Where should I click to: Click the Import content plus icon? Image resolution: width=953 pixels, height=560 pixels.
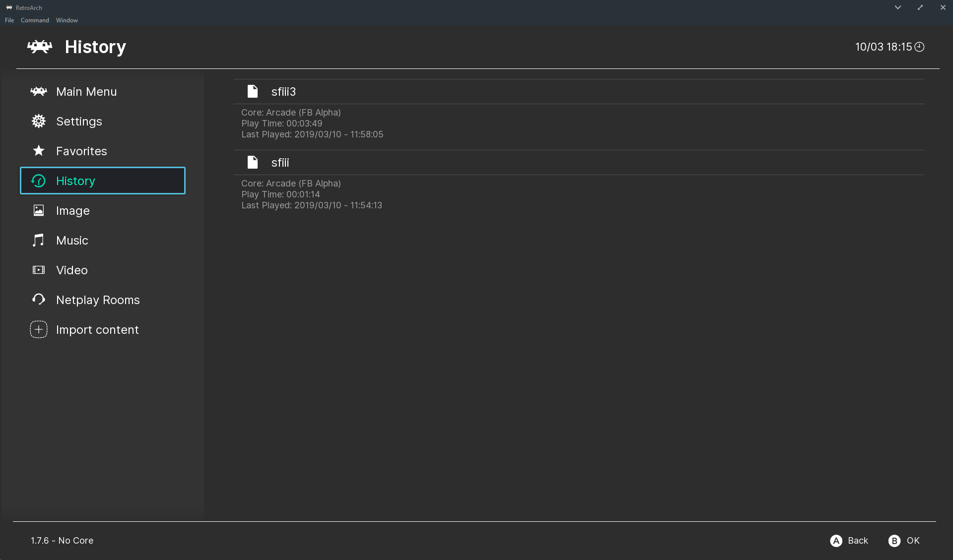pyautogui.click(x=39, y=329)
